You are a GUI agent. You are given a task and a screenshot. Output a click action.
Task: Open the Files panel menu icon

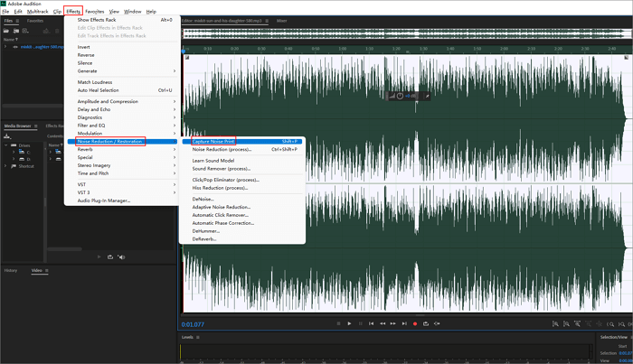pos(17,21)
